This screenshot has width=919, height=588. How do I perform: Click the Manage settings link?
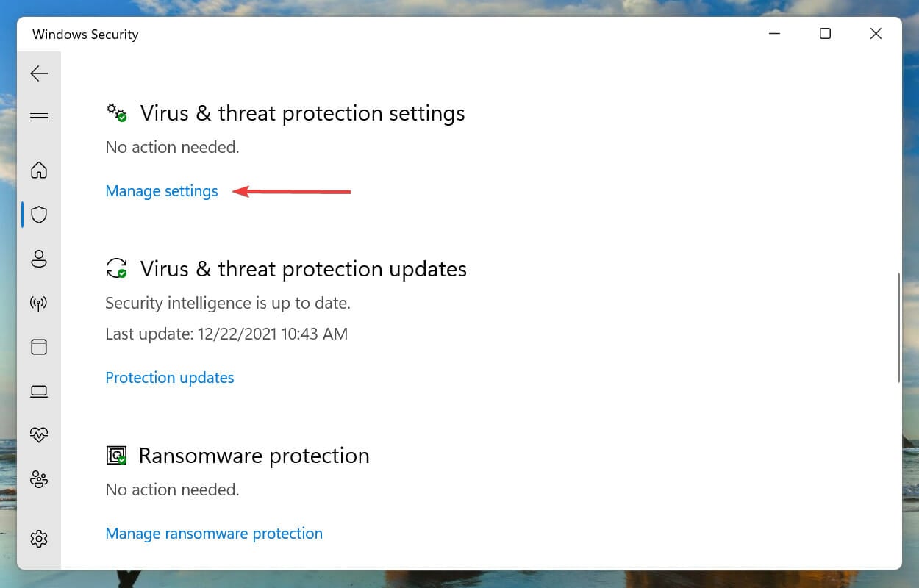162,191
